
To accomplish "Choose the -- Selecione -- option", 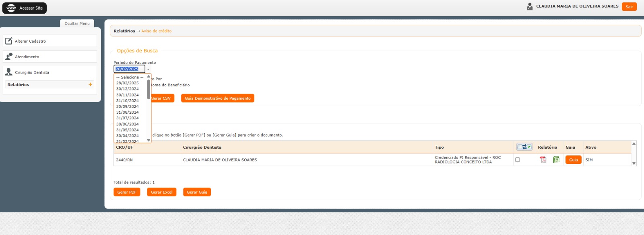I will (x=130, y=77).
